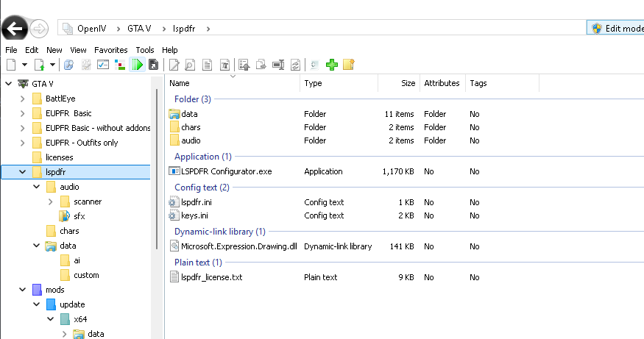Collapse the audio subfolder under lspdfr
Screen dimensions: 644x339
(x=37, y=187)
